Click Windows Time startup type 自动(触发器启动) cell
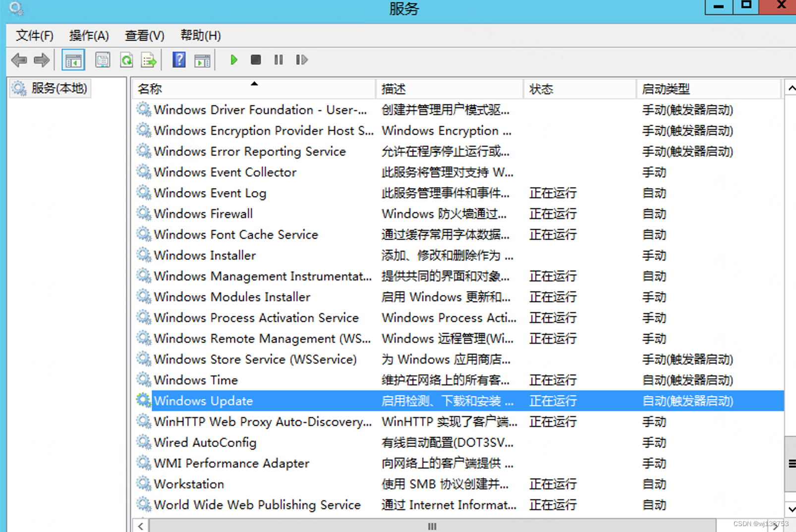Viewport: 796px width, 532px height. point(688,380)
